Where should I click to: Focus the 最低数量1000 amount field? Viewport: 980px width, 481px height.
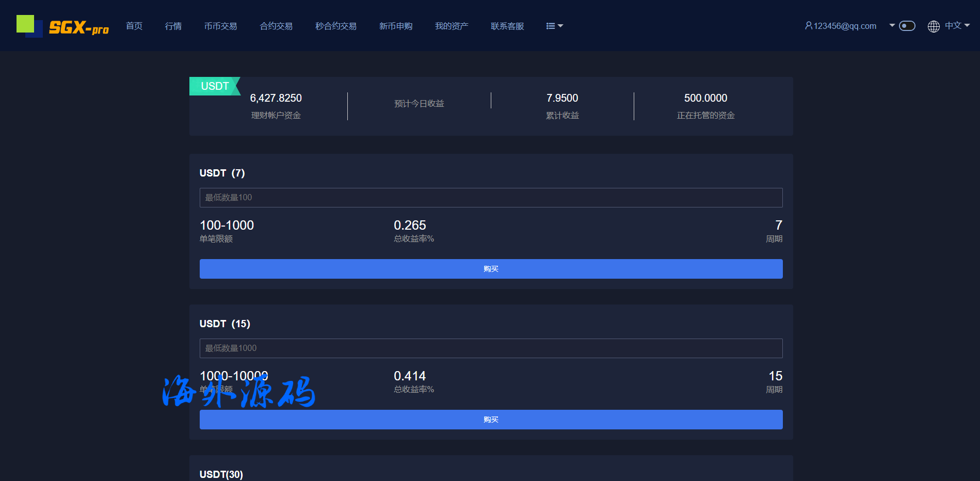click(x=491, y=348)
